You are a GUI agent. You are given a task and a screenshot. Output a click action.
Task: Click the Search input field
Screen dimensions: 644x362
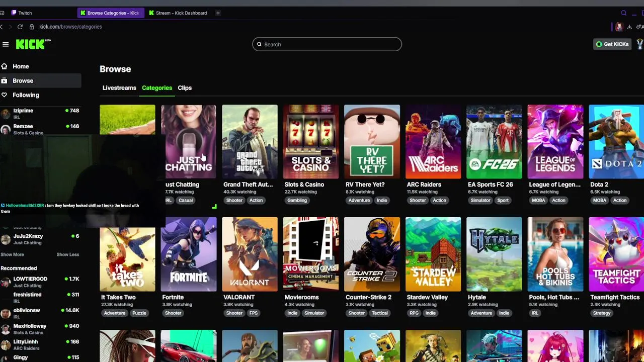(327, 44)
